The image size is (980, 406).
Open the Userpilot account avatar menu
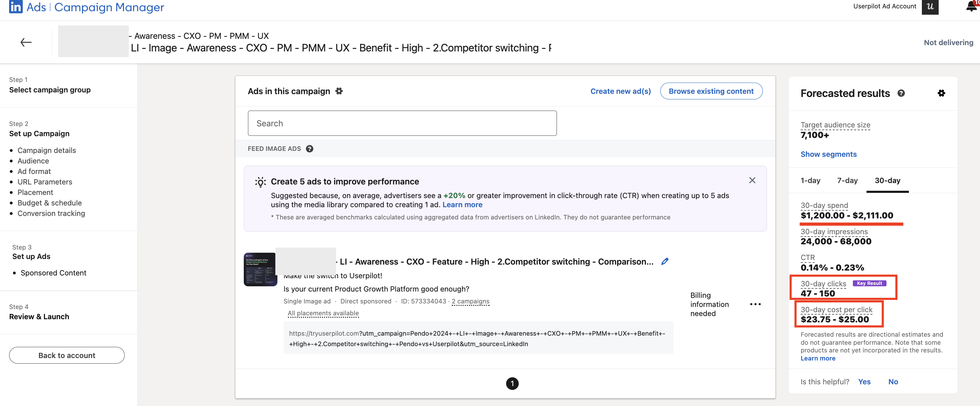click(930, 6)
